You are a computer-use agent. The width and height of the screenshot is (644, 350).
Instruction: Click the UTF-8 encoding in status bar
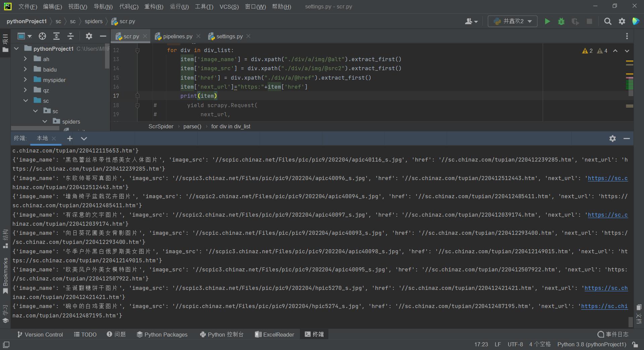[x=515, y=344]
